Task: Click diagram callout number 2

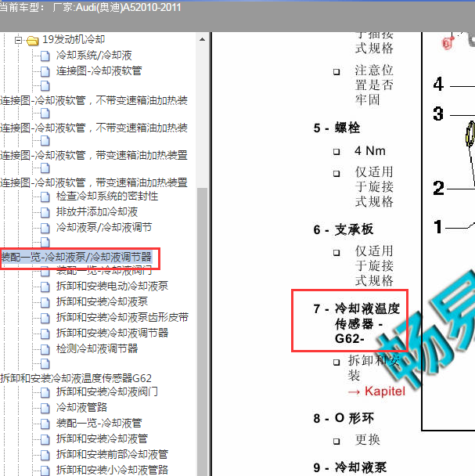Action: (438, 188)
